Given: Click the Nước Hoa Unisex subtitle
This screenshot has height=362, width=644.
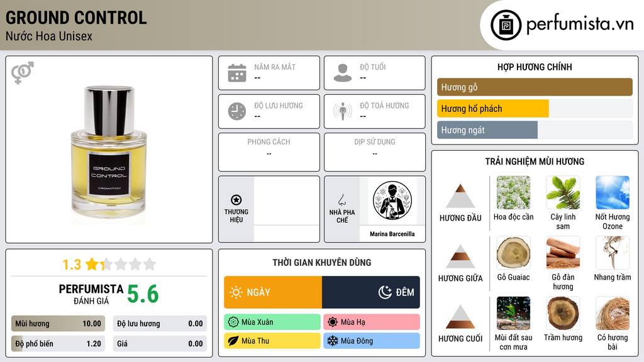Looking at the screenshot, I should tap(49, 36).
